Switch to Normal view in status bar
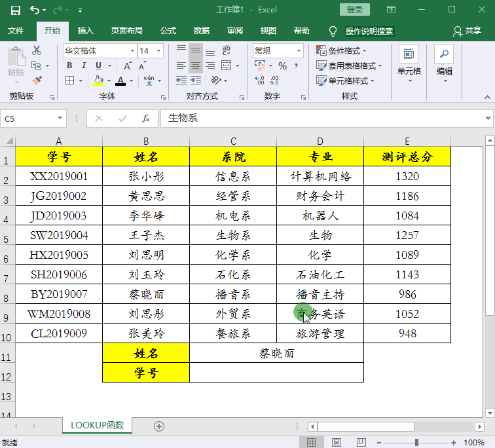 pos(311,442)
